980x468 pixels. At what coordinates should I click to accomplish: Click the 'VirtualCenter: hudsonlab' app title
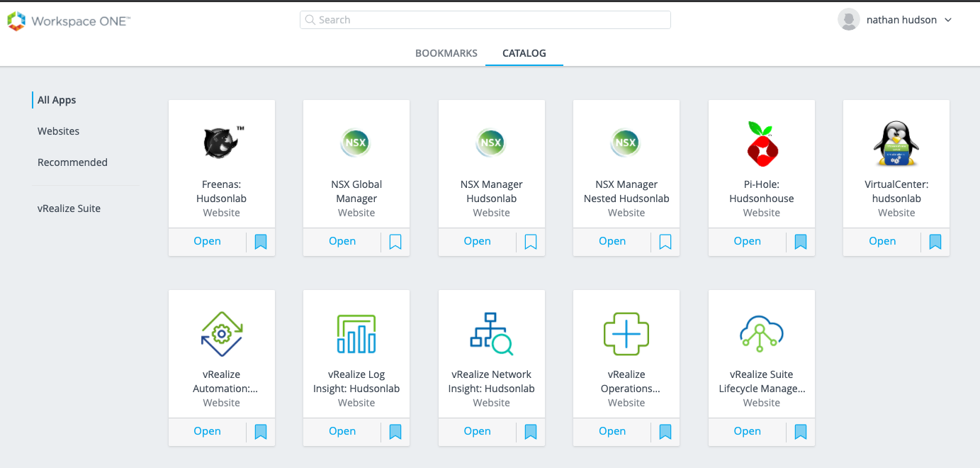(896, 191)
